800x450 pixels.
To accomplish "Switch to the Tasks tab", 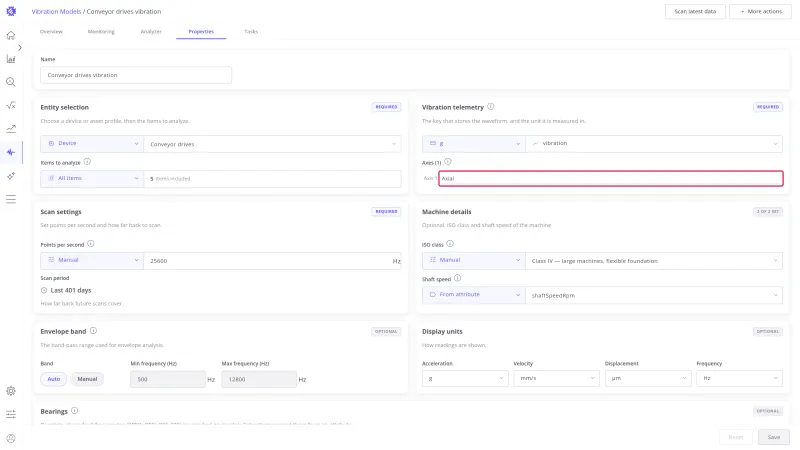I will tap(251, 32).
